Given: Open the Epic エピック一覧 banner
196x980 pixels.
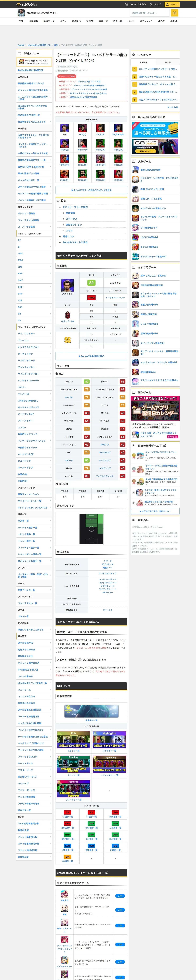Looking at the screenshot, I should 73,740.
